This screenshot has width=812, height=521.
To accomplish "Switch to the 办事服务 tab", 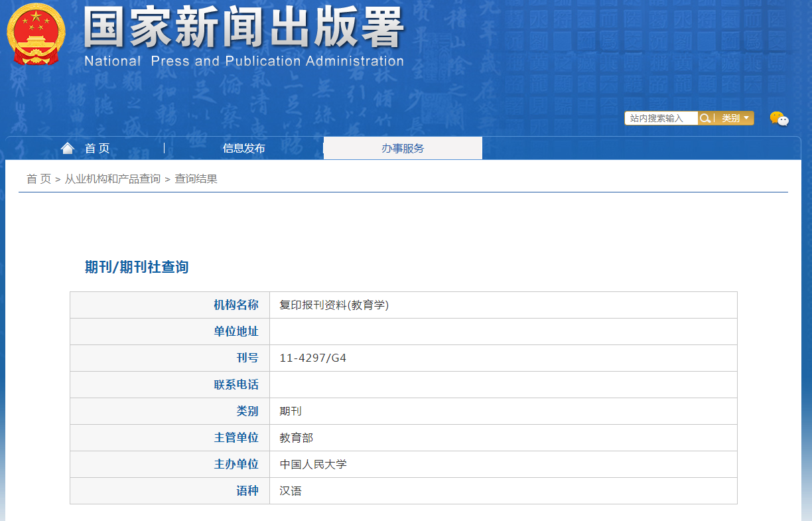I will (x=403, y=149).
